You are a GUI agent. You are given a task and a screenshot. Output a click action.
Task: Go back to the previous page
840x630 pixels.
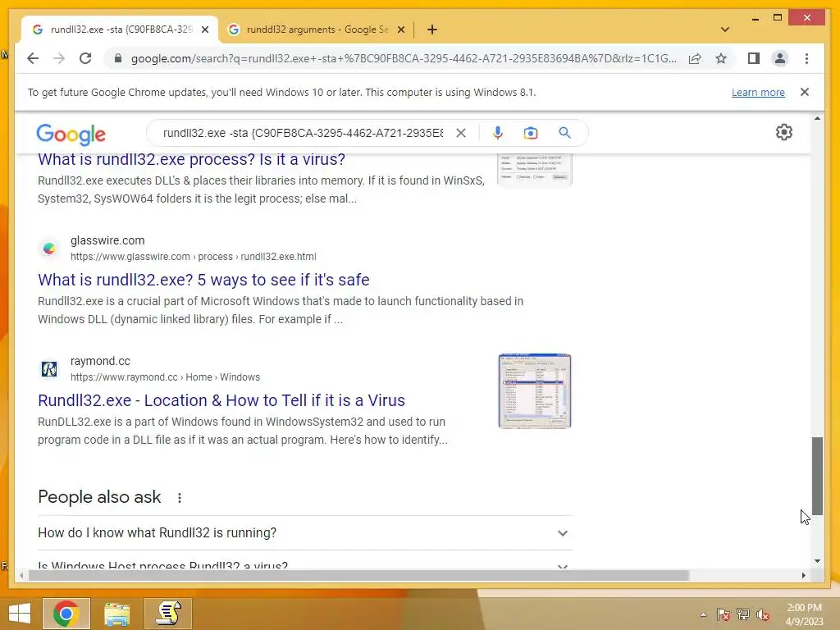[33, 58]
